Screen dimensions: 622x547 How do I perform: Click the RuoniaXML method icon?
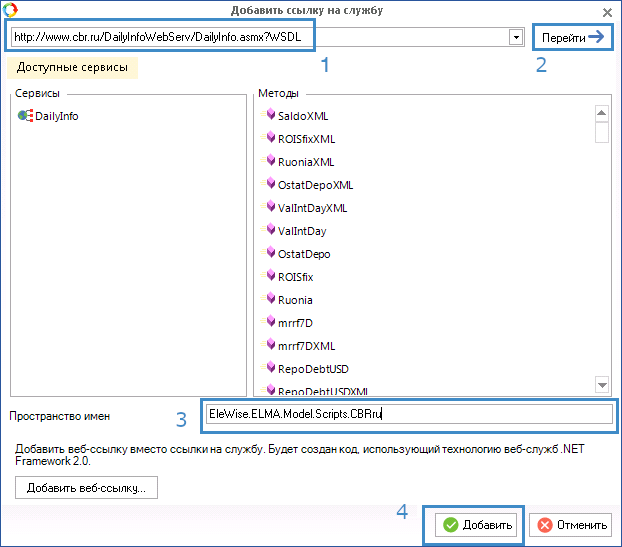(270, 161)
